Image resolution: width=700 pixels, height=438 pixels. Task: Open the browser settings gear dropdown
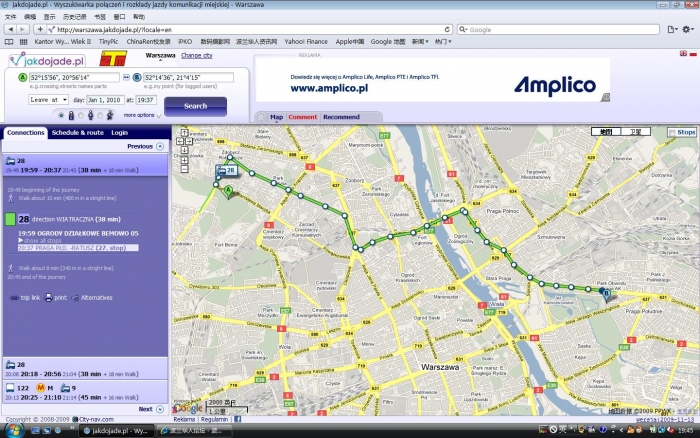point(688,29)
